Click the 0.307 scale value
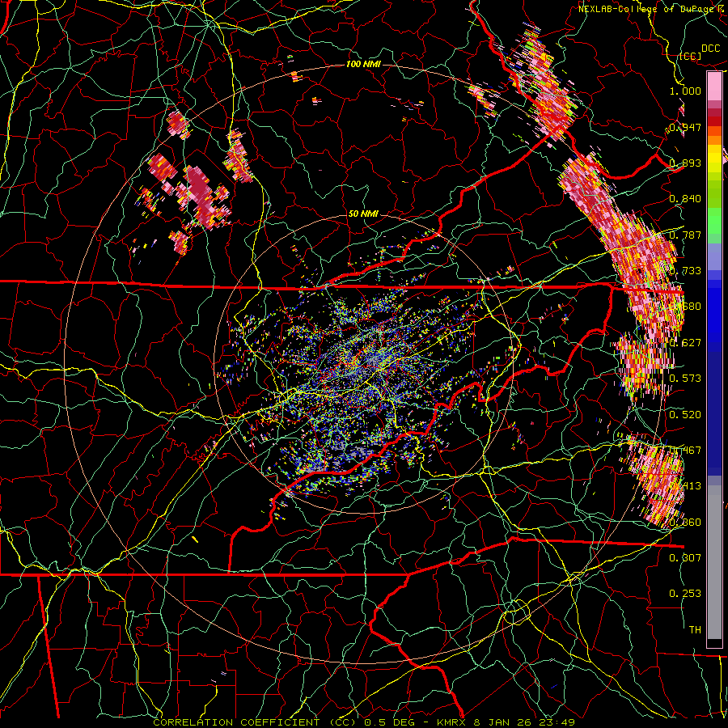Screen dimensions: 728x728 pyautogui.click(x=685, y=557)
